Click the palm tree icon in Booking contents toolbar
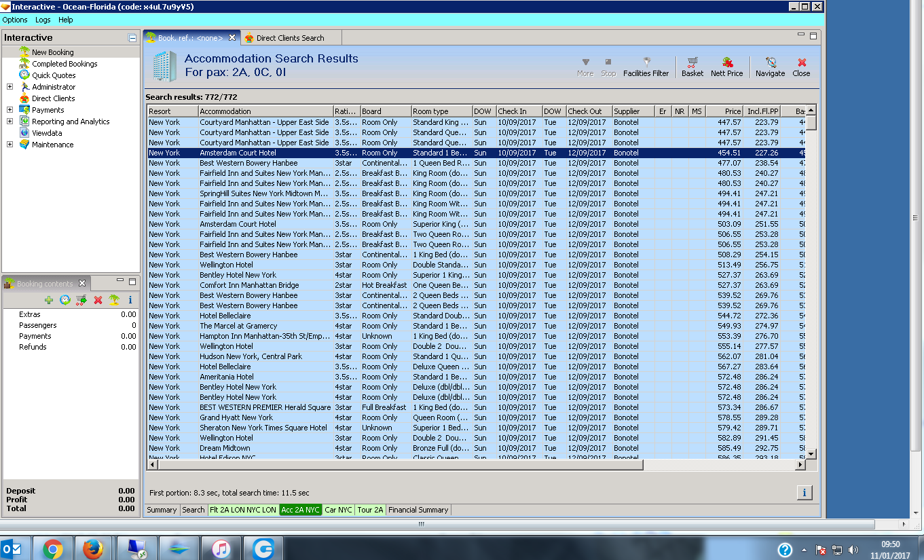 click(114, 300)
